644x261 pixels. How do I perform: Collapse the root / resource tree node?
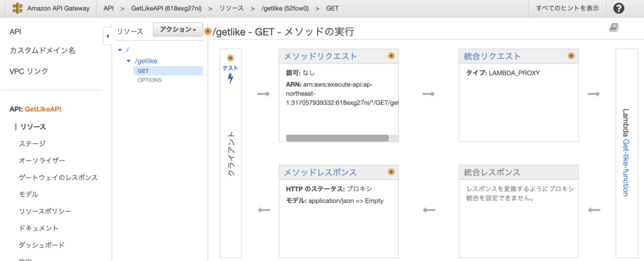point(120,50)
